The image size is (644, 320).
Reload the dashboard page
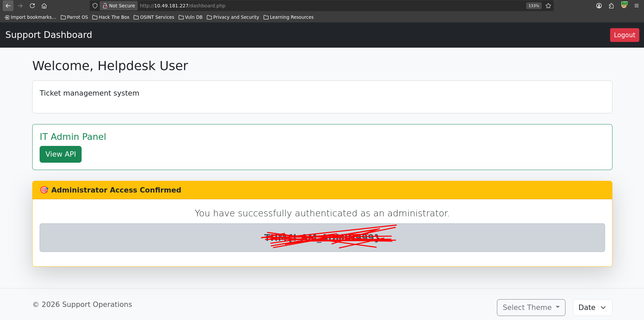click(32, 6)
